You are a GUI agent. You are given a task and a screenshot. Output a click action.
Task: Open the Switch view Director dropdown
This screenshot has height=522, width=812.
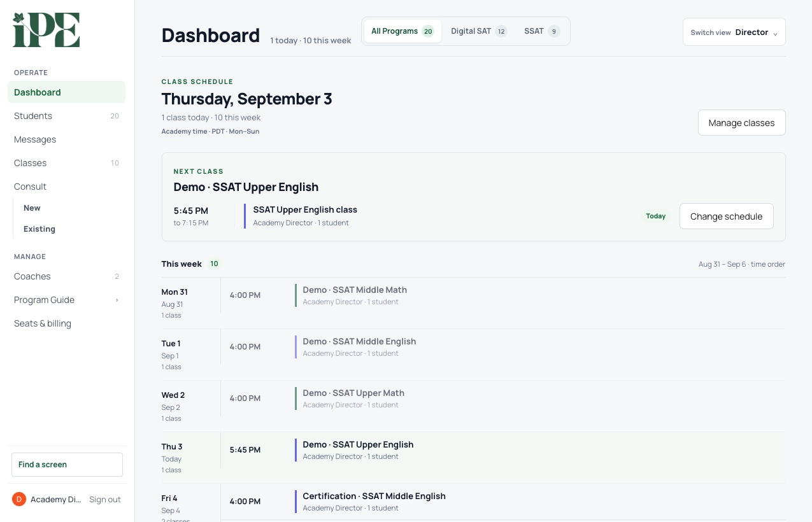734,32
